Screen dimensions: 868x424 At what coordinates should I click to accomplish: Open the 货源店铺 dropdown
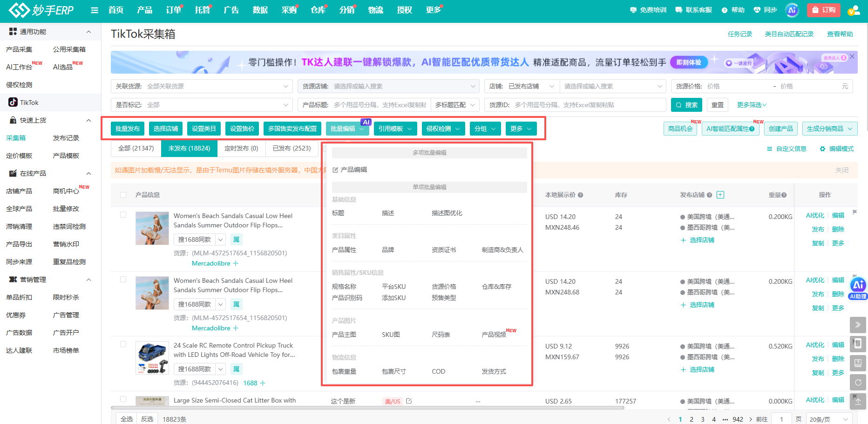pyautogui.click(x=388, y=86)
